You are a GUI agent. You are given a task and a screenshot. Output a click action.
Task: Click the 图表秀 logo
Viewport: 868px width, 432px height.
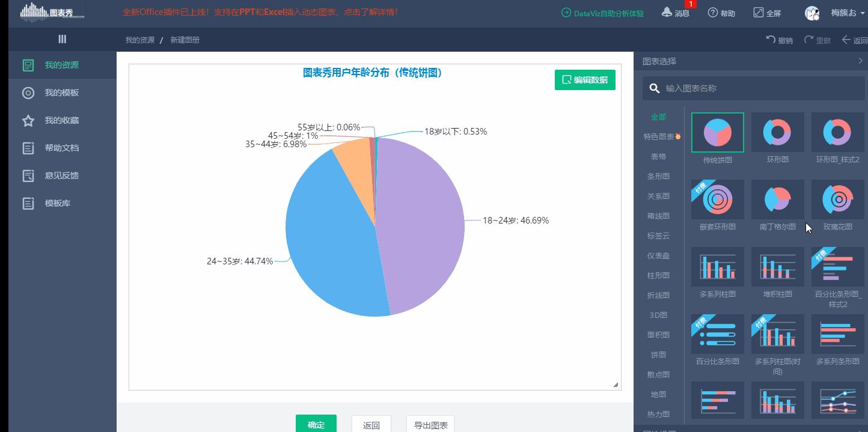48,13
